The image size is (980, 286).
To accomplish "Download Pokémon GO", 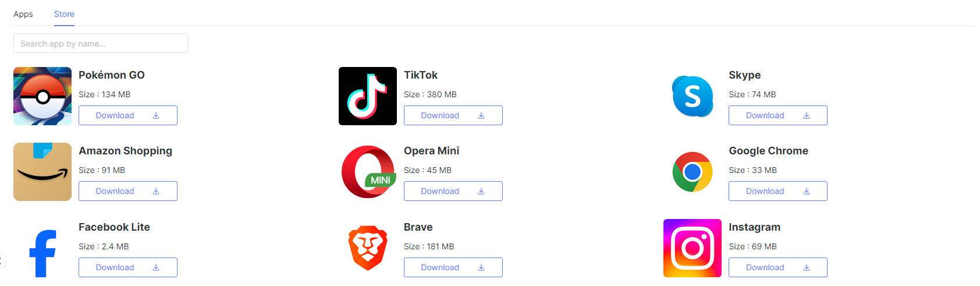I will (128, 115).
